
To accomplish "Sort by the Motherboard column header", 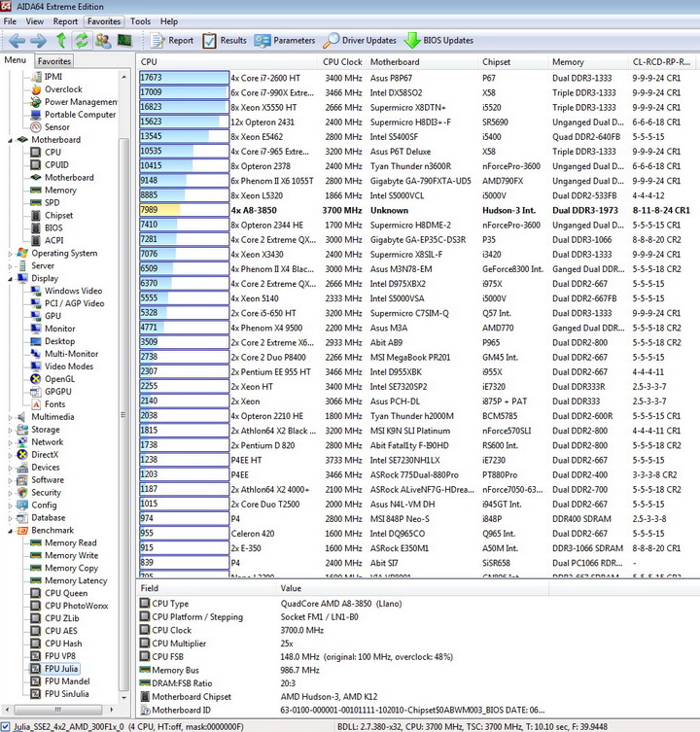I will pos(421,62).
